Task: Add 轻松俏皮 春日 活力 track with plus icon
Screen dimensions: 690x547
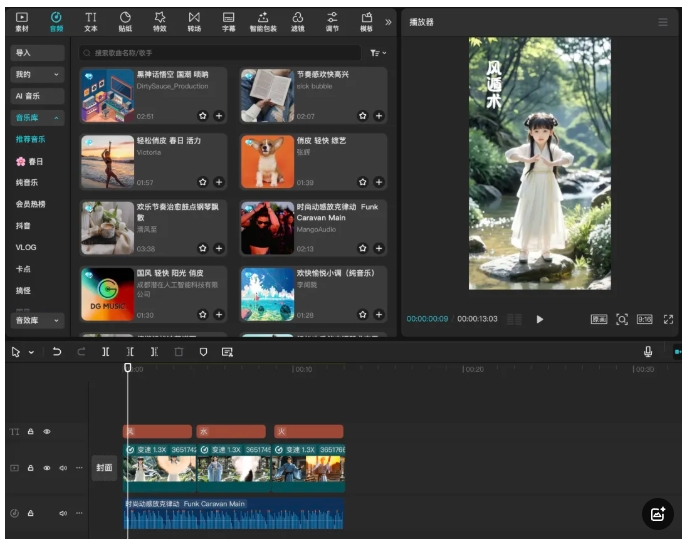Action: click(219, 182)
